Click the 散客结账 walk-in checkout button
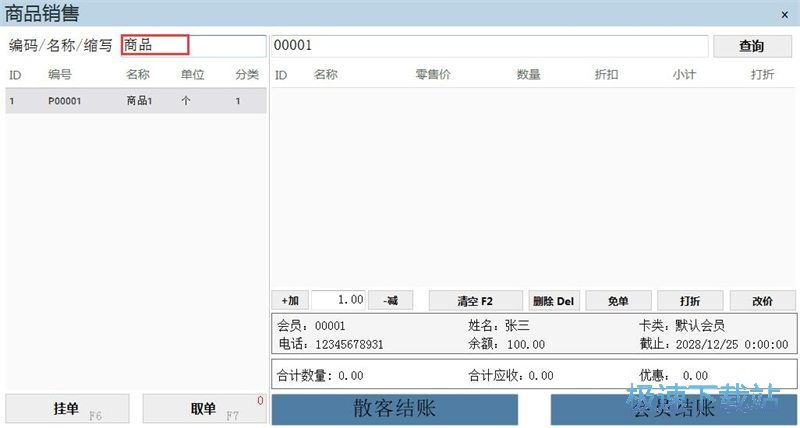 pos(394,409)
